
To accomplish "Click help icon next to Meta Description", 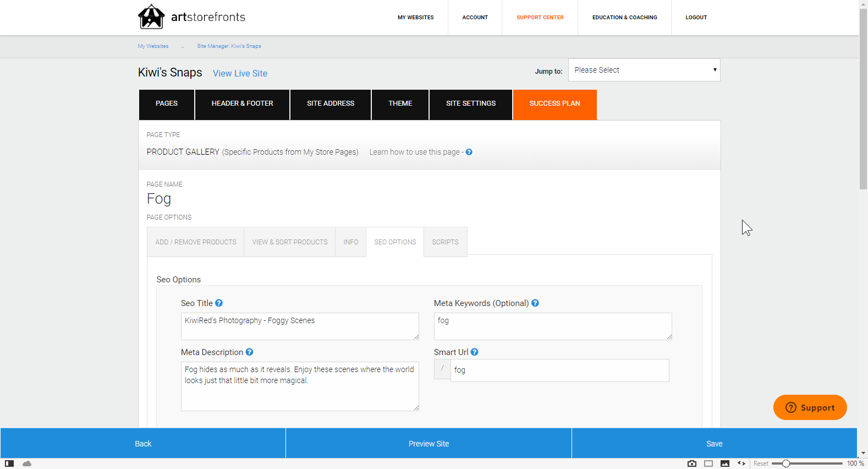I will pos(249,352).
